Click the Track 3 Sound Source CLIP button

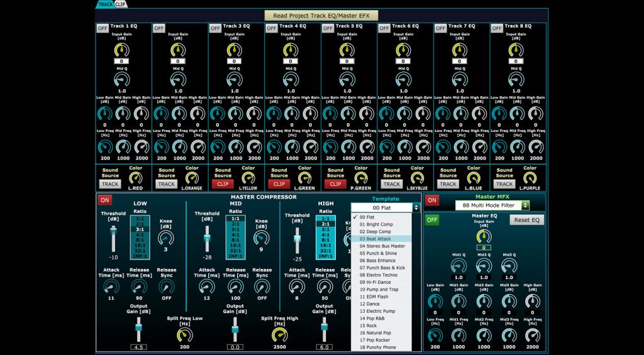click(x=223, y=184)
